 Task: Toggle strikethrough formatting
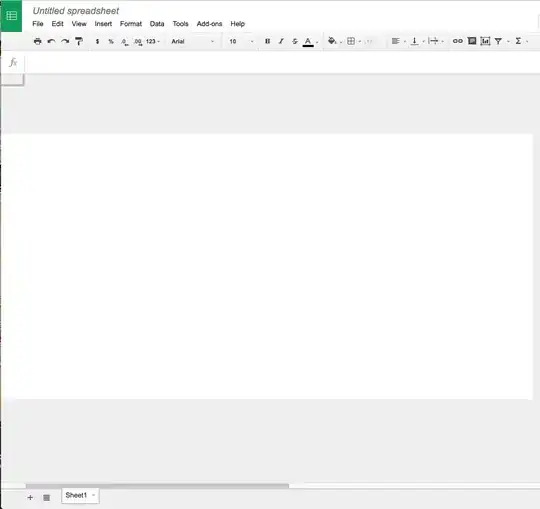294,41
